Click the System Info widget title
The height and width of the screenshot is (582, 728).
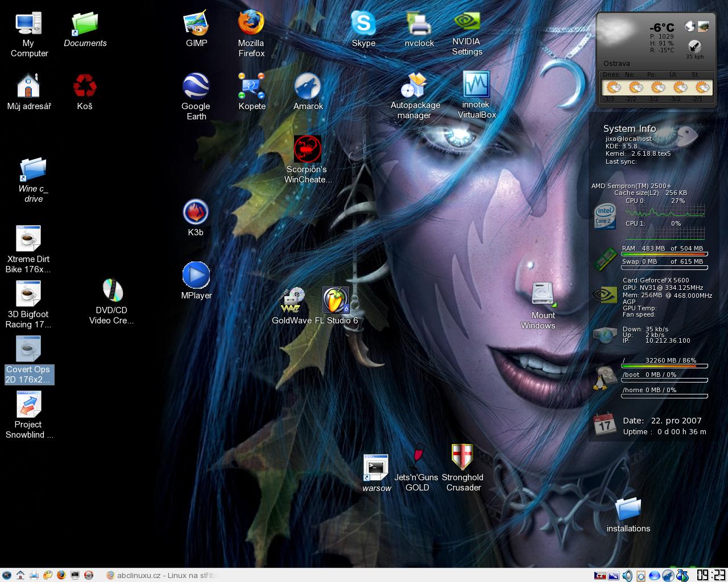tap(630, 129)
